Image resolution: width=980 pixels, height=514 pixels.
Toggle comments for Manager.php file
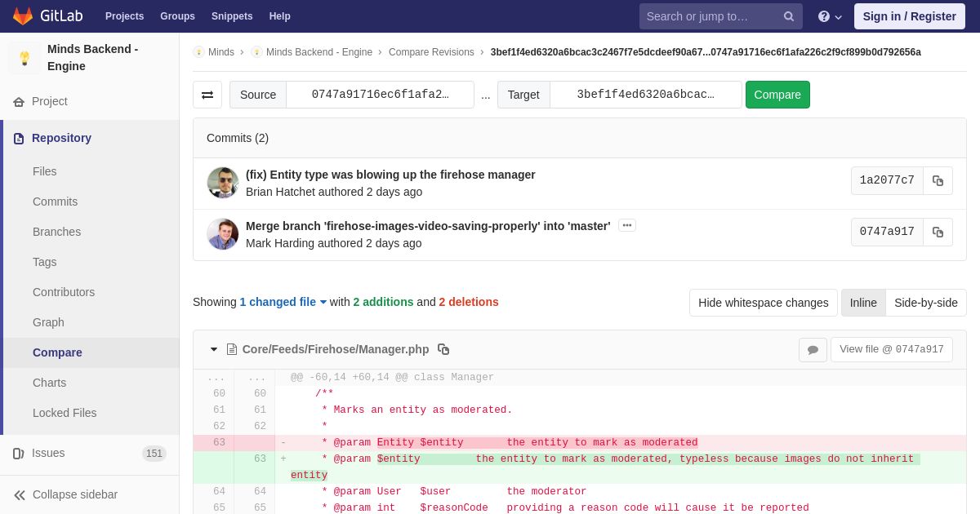coord(813,350)
